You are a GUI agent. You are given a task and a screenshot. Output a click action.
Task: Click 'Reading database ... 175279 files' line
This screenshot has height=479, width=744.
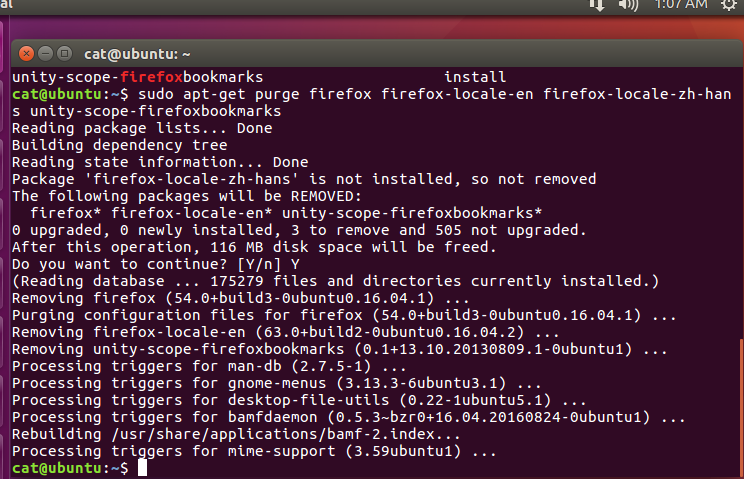[335, 281]
